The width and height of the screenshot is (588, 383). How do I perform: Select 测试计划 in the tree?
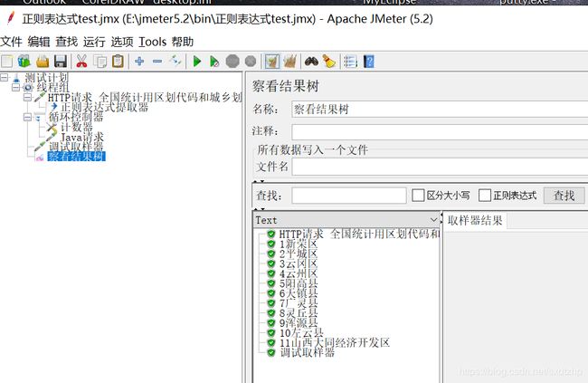click(46, 78)
